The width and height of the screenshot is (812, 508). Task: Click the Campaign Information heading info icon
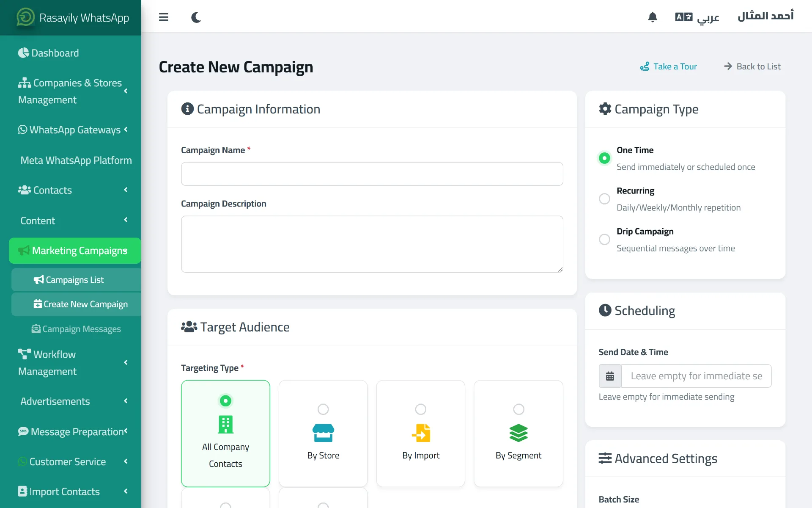click(x=187, y=109)
